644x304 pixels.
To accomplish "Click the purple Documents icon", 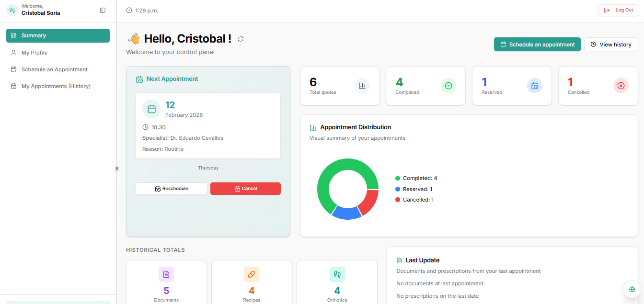I will [166, 274].
